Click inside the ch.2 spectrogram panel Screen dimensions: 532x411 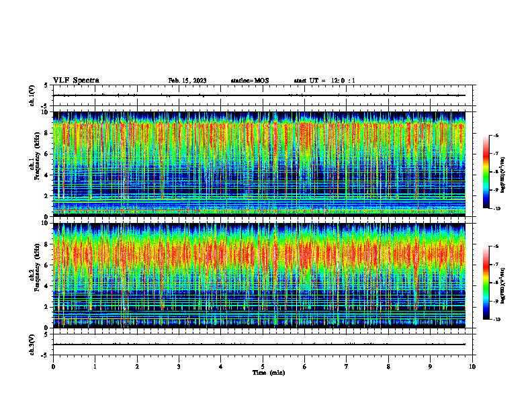pyautogui.click(x=259, y=275)
